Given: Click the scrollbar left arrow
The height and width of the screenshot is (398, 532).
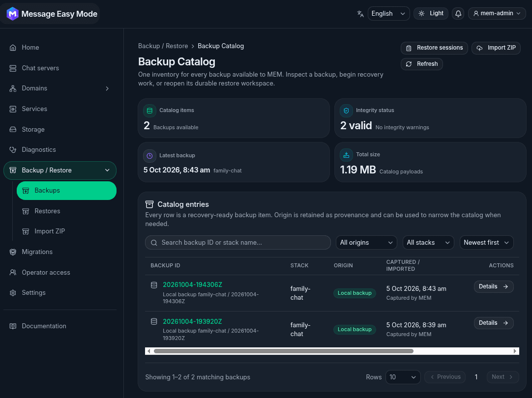Looking at the screenshot, I should click(148, 351).
